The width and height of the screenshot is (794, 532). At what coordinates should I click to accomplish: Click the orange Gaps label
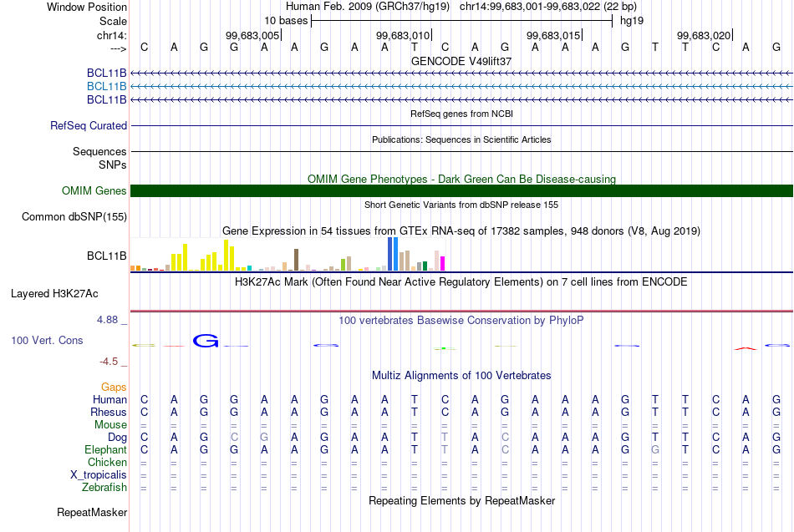point(114,388)
